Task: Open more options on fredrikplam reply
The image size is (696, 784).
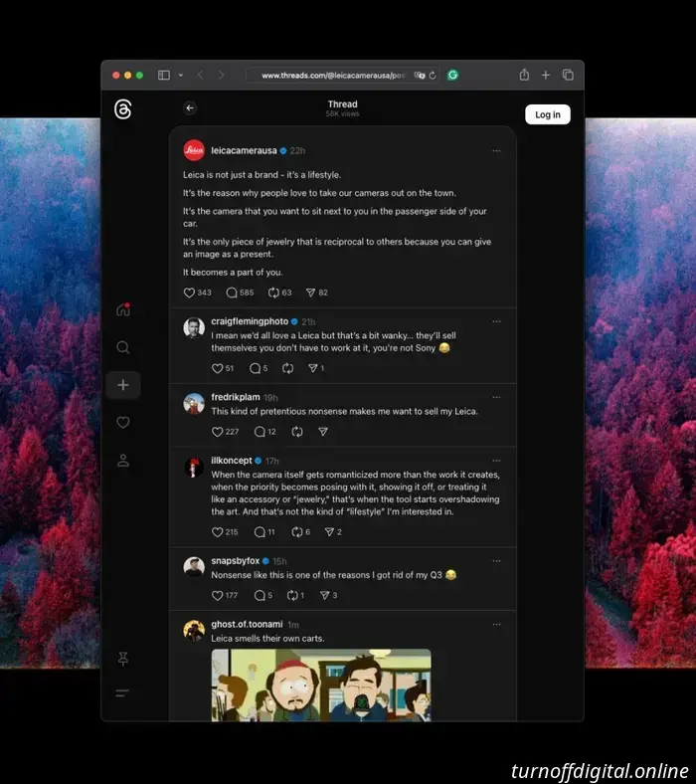Action: 496,397
